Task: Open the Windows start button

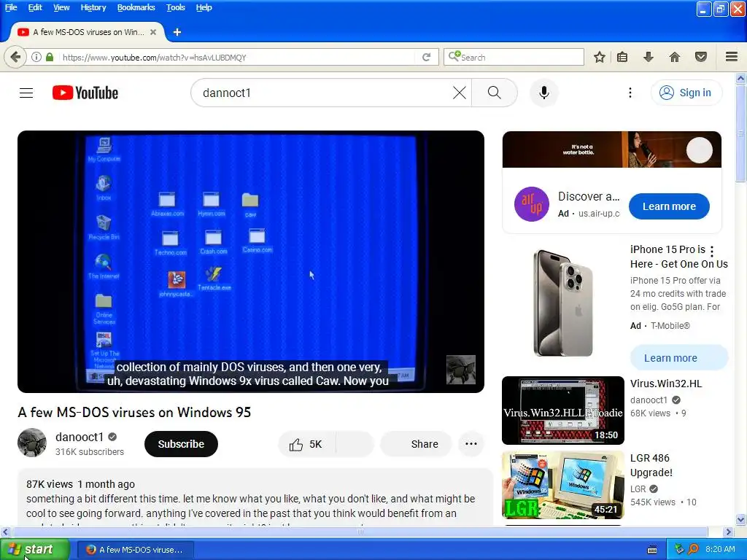Action: pos(34,550)
